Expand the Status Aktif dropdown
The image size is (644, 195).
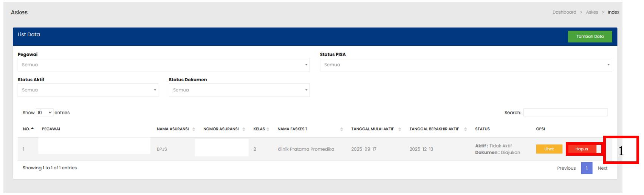pos(88,90)
